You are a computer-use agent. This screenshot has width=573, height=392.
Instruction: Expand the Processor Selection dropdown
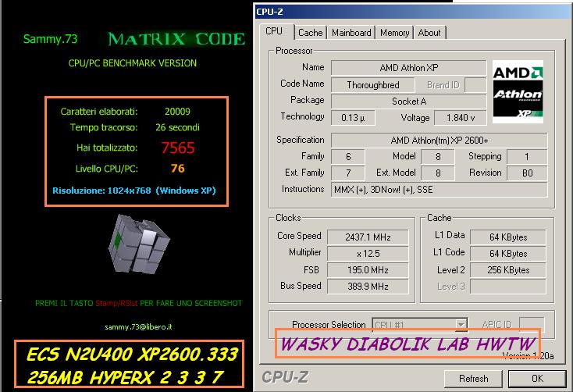pos(461,325)
